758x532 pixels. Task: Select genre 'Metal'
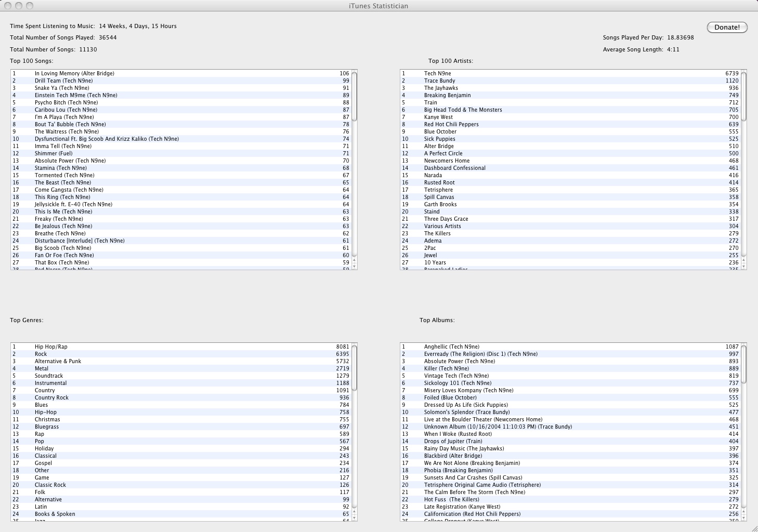pyautogui.click(x=181, y=368)
